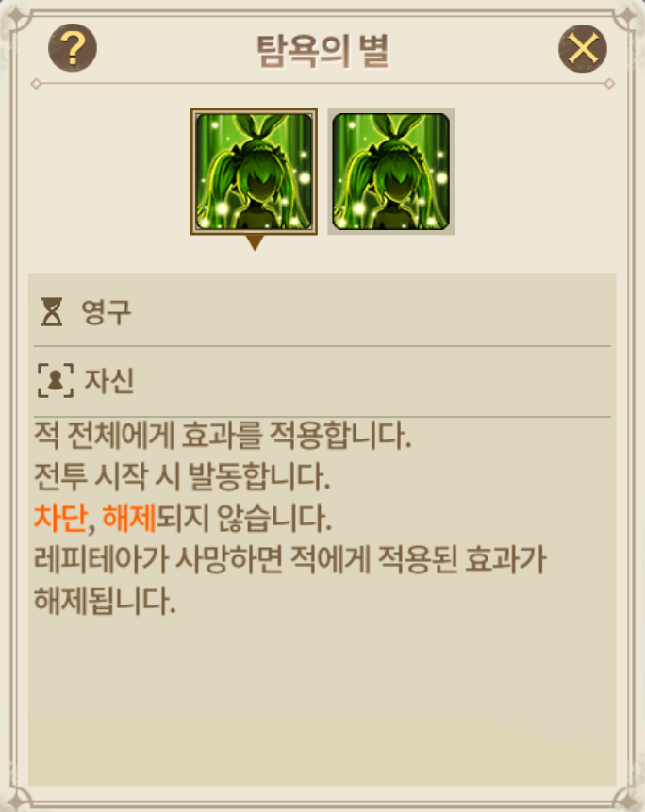Close the 탐욕의 별 popup
This screenshot has width=645, height=812.
coord(583,48)
